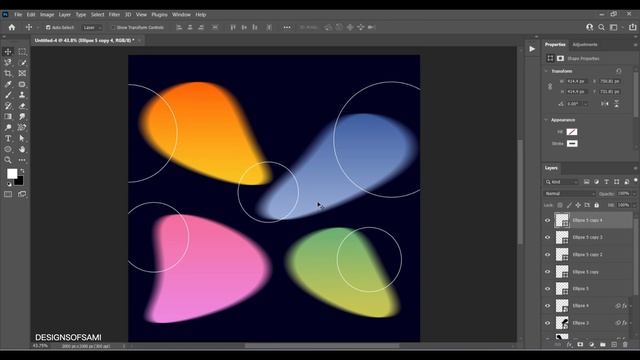Open the Layer/Group auto-select dropdown
Screen dimensions: 640x360
click(92, 27)
